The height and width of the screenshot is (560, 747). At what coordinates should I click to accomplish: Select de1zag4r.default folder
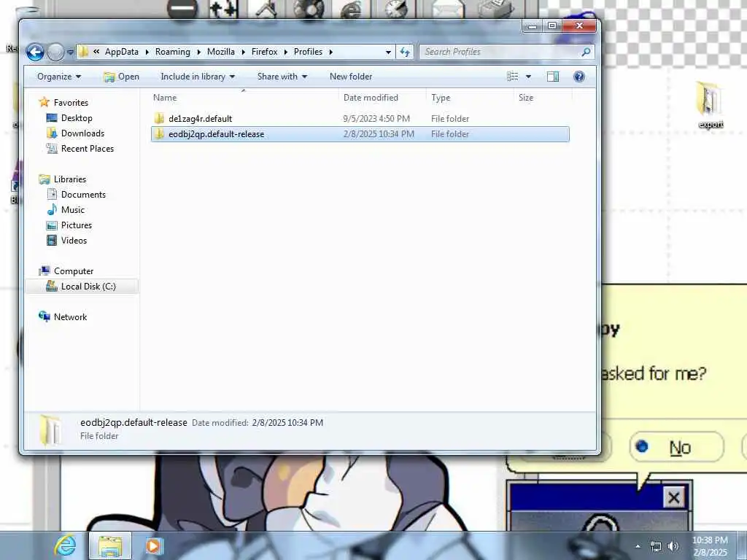coord(360,119)
